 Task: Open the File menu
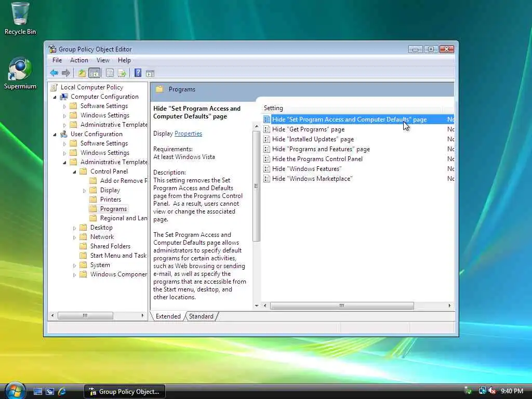(57, 60)
